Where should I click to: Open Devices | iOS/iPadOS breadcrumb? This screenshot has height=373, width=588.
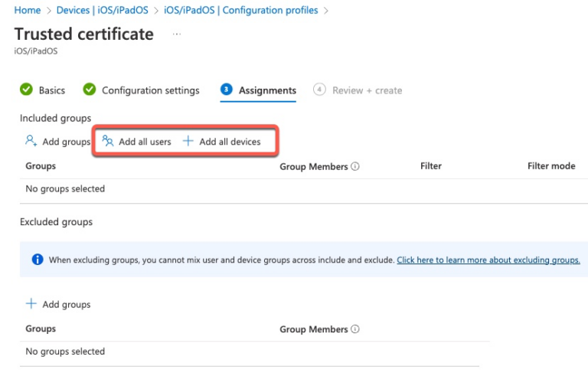pos(104,10)
